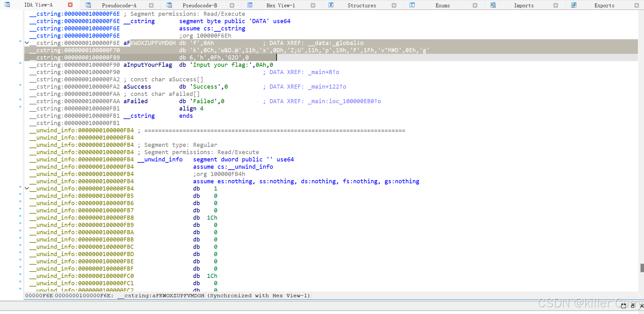Switch to the Enums tab

coord(442,5)
